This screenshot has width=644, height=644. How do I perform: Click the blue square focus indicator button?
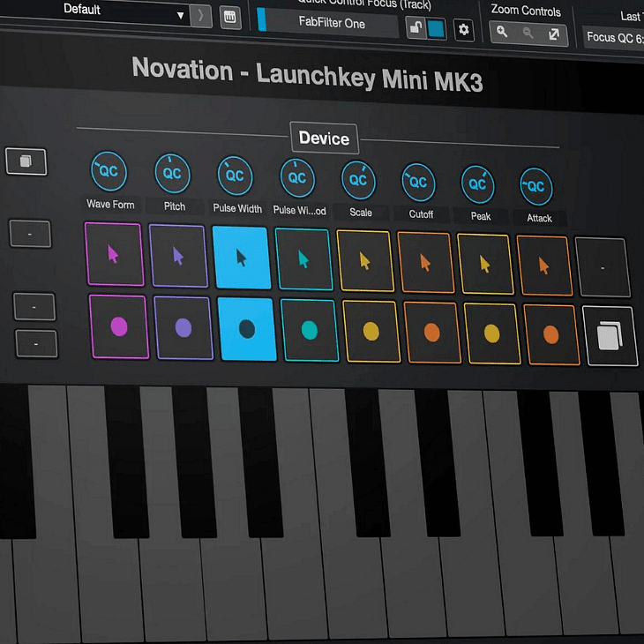click(x=436, y=29)
